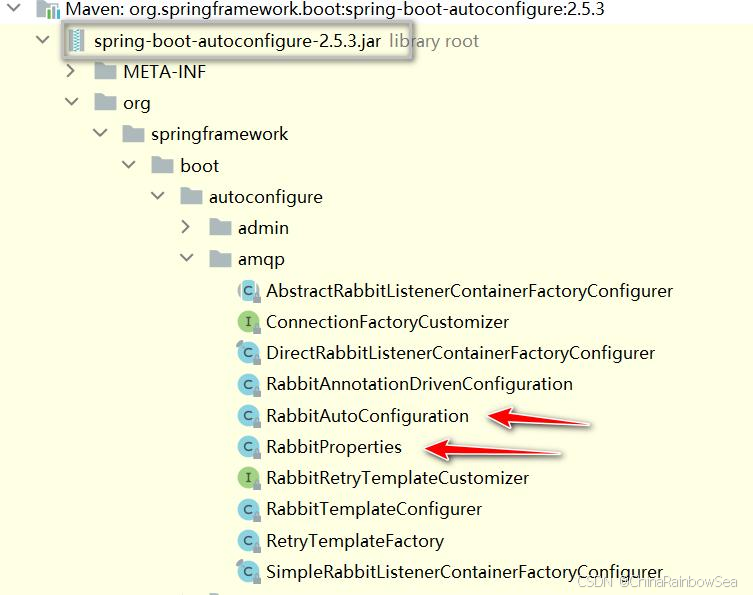Click the RabbitAutoConfiguration class icon
753x595 pixels.
(249, 416)
